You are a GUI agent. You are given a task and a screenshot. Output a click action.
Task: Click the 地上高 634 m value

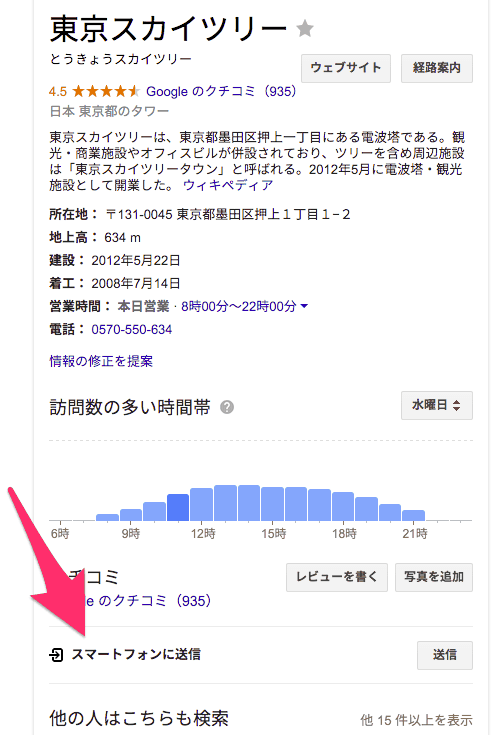pyautogui.click(x=122, y=238)
